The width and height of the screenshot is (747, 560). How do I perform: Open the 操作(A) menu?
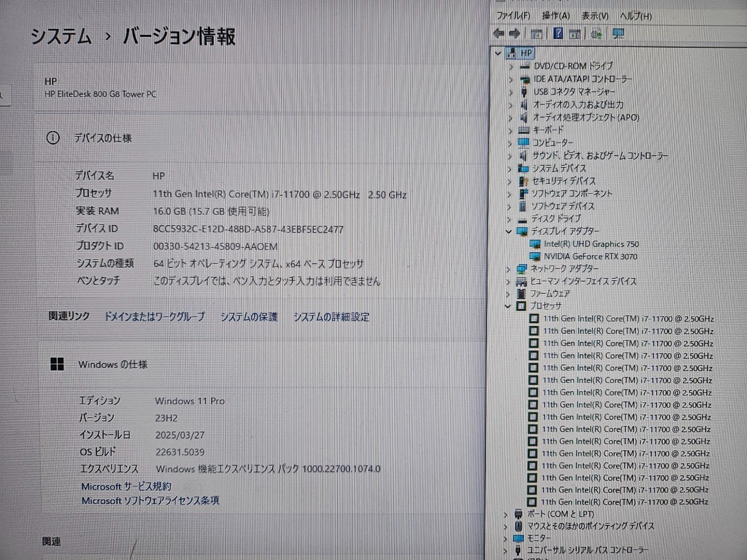555,16
